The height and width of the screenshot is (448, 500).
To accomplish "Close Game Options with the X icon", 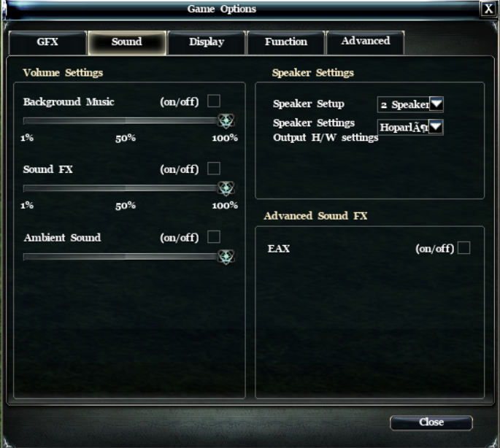I will tap(488, 9).
